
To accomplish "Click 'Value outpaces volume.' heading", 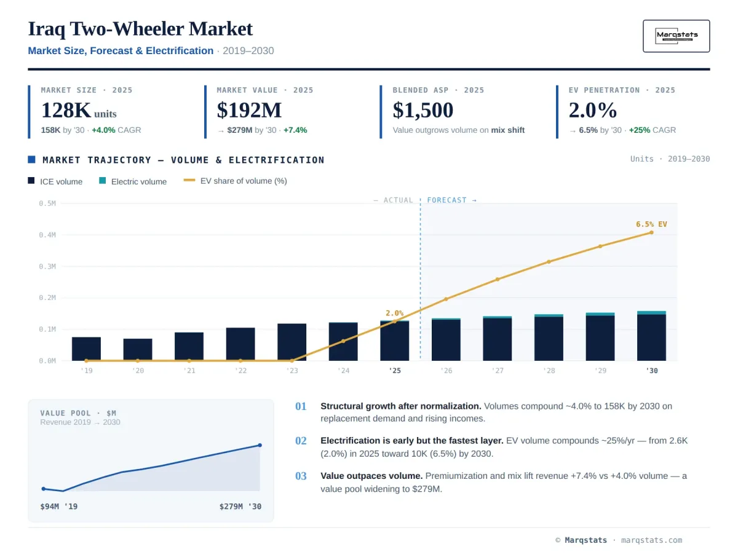I will 371,476.
